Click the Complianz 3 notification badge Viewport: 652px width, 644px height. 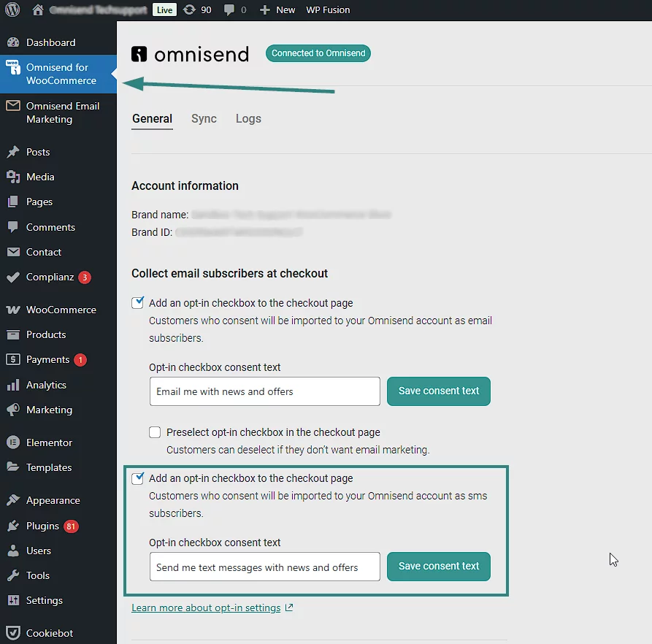[85, 277]
